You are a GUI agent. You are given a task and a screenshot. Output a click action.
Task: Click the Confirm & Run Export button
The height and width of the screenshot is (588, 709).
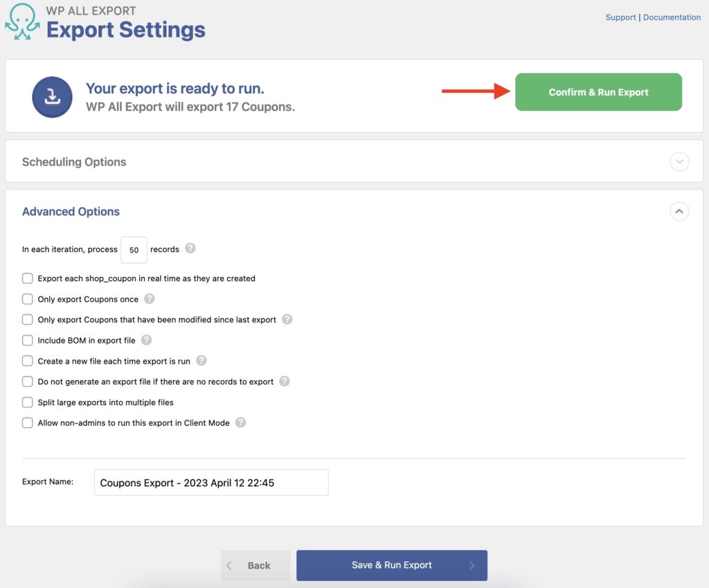pos(598,91)
